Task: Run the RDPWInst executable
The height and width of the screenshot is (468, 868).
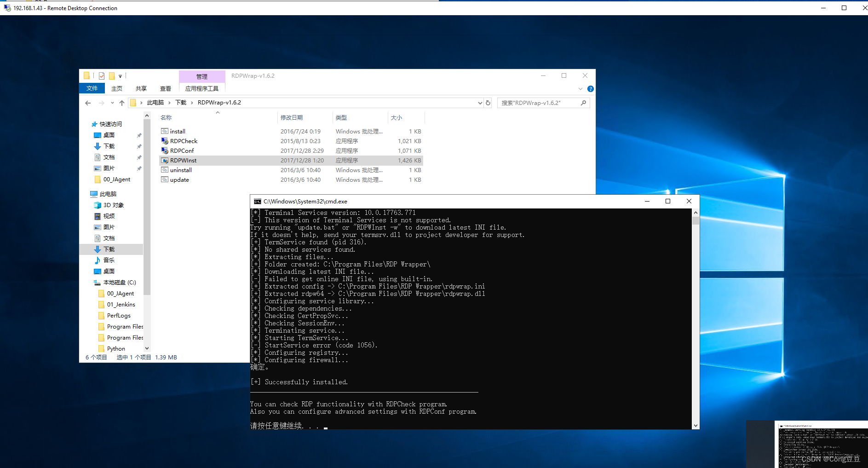Action: click(x=184, y=160)
